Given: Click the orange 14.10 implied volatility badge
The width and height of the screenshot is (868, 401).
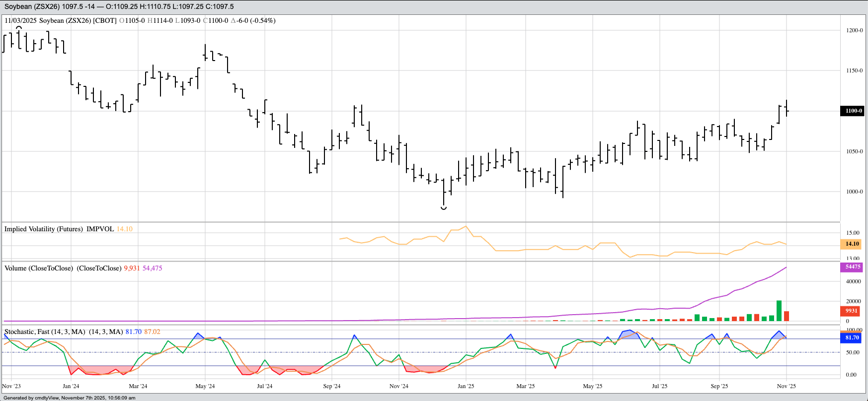Looking at the screenshot, I should 852,244.
